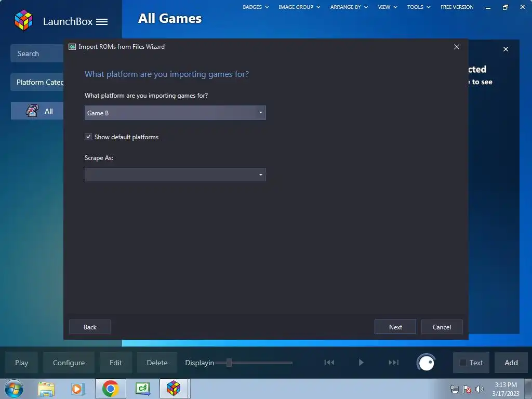Click the Delete button in bottom bar

click(157, 362)
